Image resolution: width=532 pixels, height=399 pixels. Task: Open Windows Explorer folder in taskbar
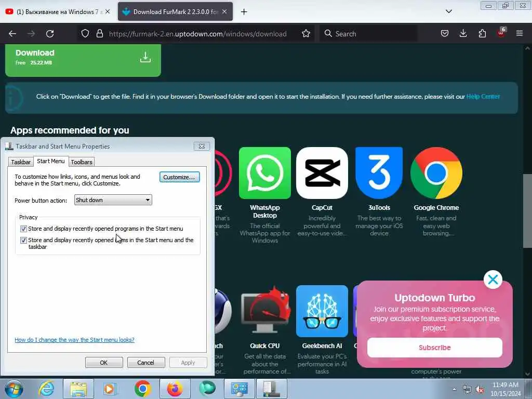tap(78, 389)
